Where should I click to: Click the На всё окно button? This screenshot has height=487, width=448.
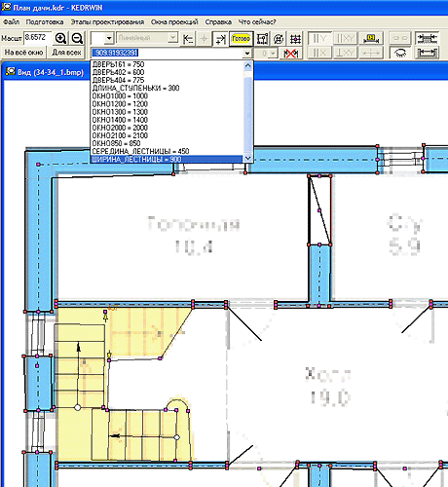(23, 53)
